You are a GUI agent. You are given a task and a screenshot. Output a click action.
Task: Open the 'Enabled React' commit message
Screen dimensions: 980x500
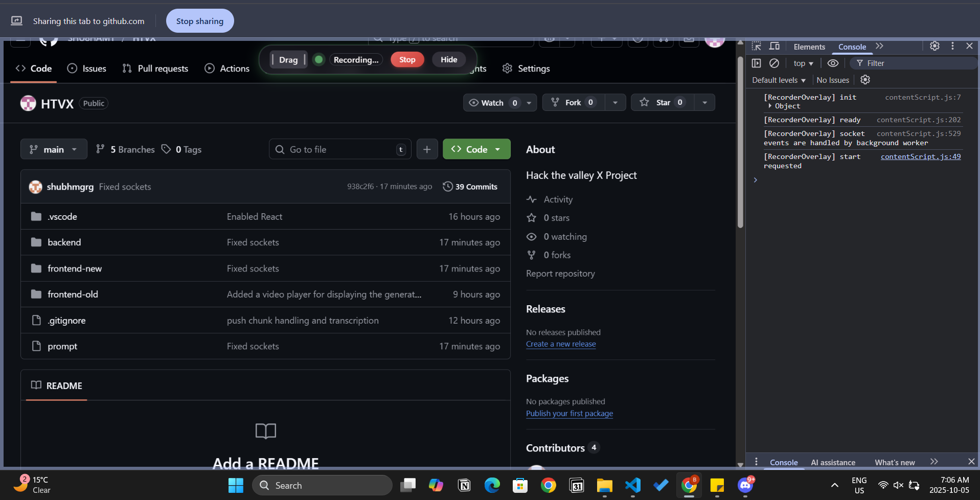tap(255, 217)
